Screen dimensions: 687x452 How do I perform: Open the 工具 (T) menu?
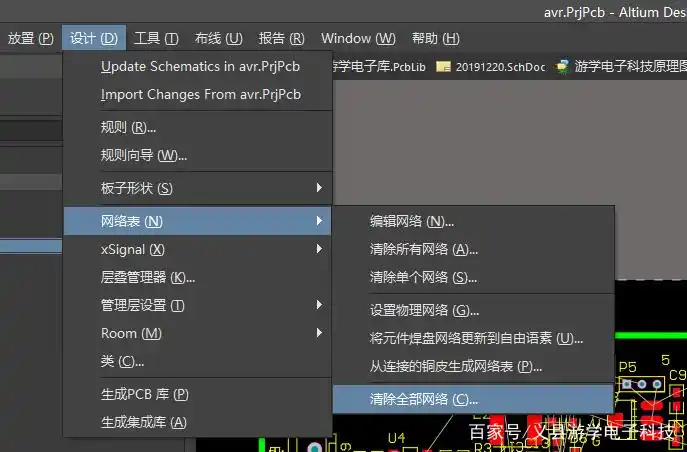point(156,38)
